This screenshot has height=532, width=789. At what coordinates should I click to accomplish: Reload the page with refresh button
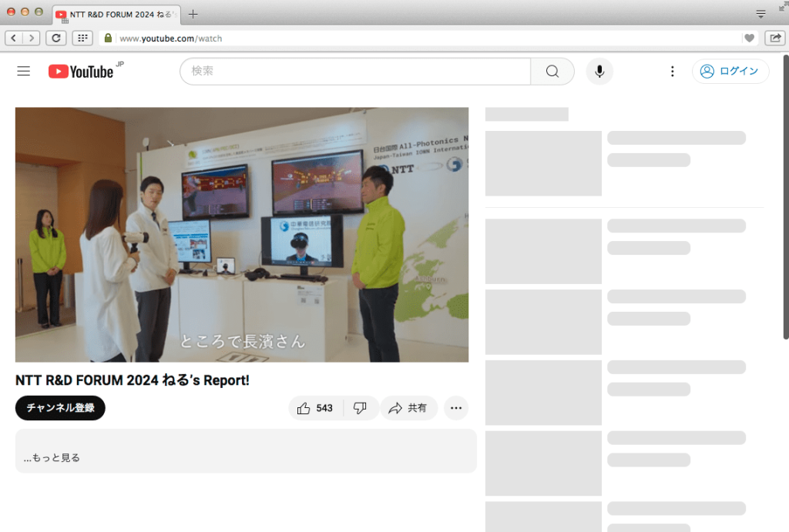(x=55, y=38)
